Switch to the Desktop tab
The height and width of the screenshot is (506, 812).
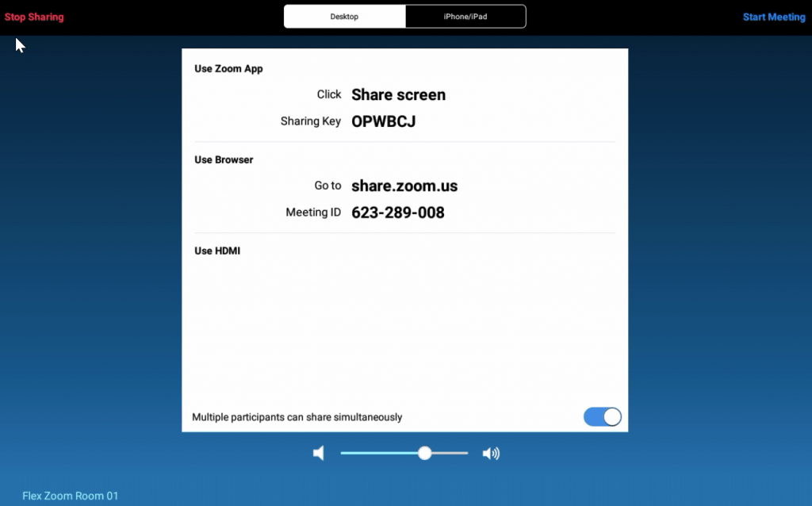(x=344, y=17)
